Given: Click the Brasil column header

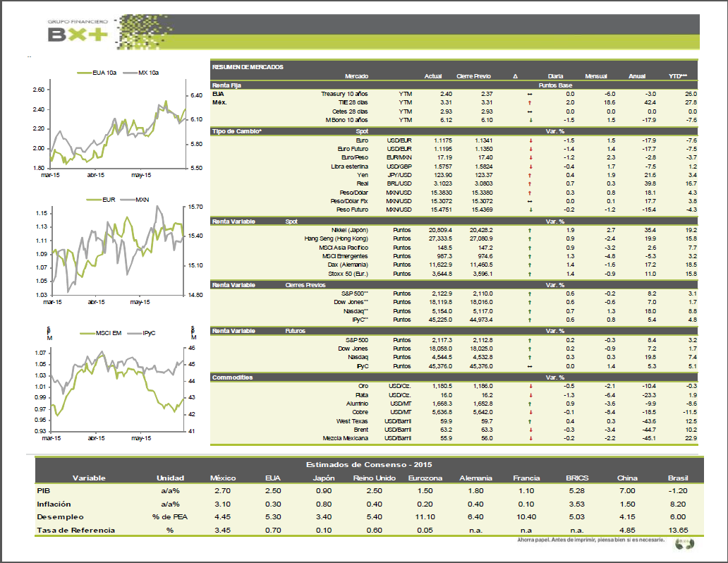Looking at the screenshot, I should point(678,478).
